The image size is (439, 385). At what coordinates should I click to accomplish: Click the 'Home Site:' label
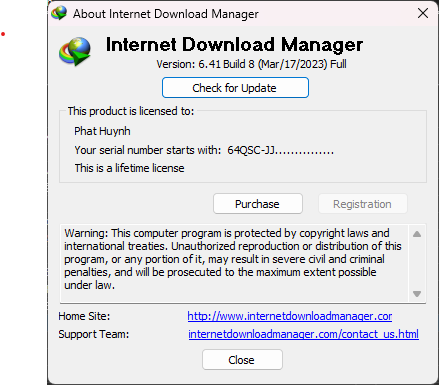coord(84,316)
